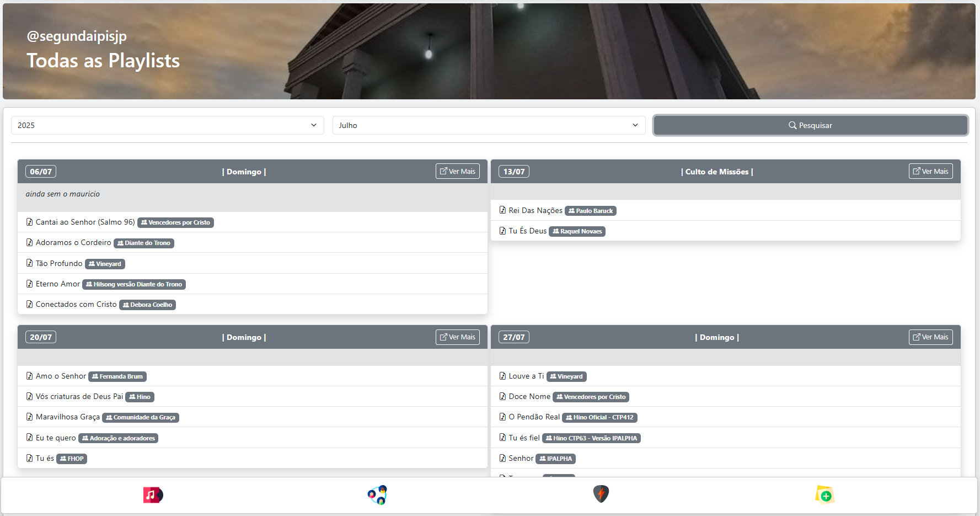Expand the Julho month dropdown

pyautogui.click(x=488, y=125)
